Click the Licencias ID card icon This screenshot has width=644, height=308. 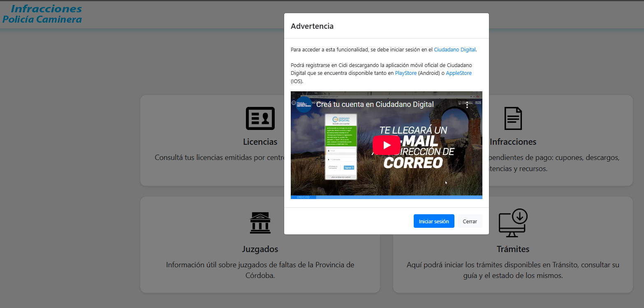[260, 118]
